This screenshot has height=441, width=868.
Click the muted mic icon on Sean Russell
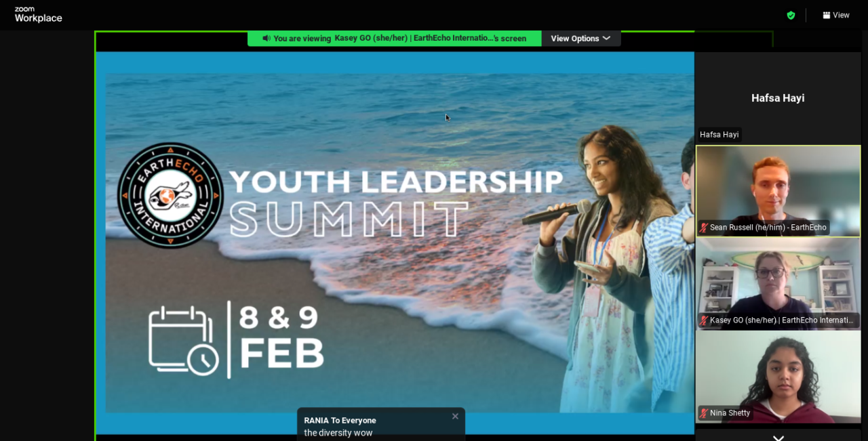tap(704, 228)
